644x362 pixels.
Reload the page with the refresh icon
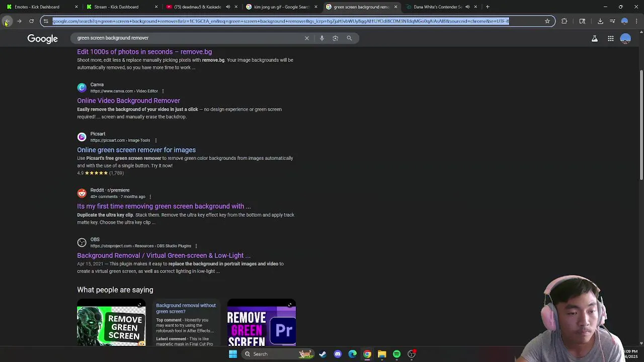click(31, 21)
